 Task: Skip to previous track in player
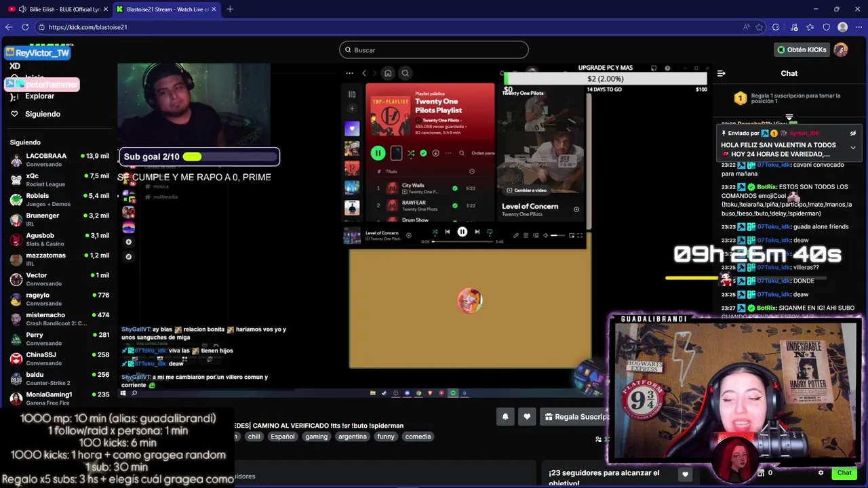tap(448, 232)
